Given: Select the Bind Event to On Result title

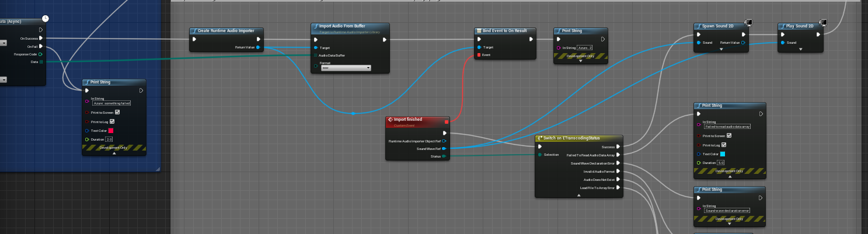Looking at the screenshot, I should (505, 31).
